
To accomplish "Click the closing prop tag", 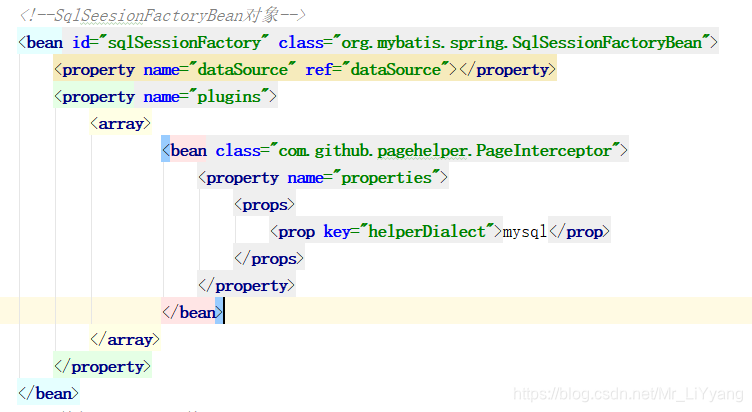I will coord(579,232).
